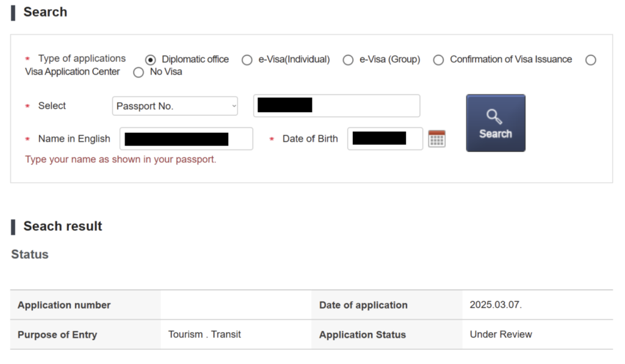Image resolution: width=625 pixels, height=364 pixels.
Task: Click the Tourism . Transit purpose cell
Action: [x=204, y=334]
